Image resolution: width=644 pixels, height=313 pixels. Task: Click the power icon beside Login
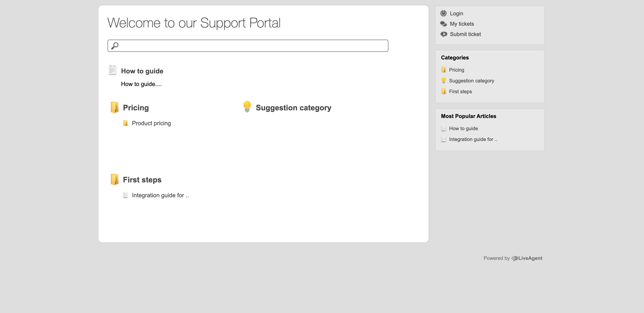pyautogui.click(x=444, y=13)
